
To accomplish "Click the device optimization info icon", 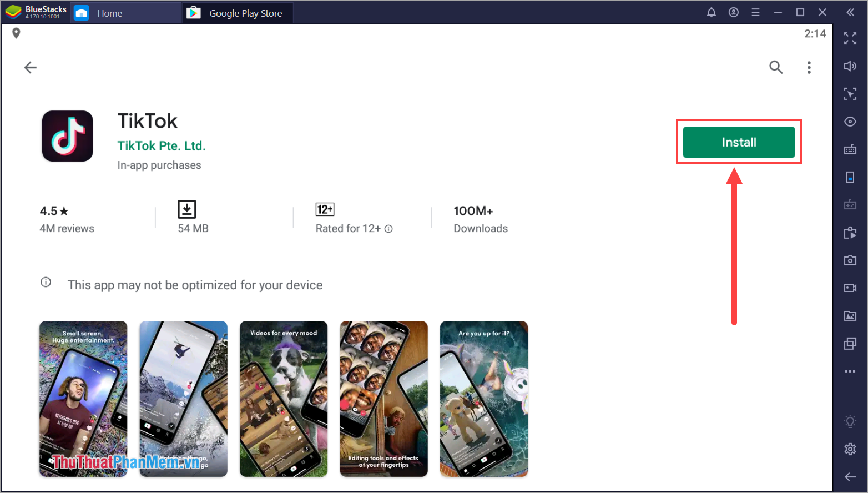I will click(x=46, y=282).
